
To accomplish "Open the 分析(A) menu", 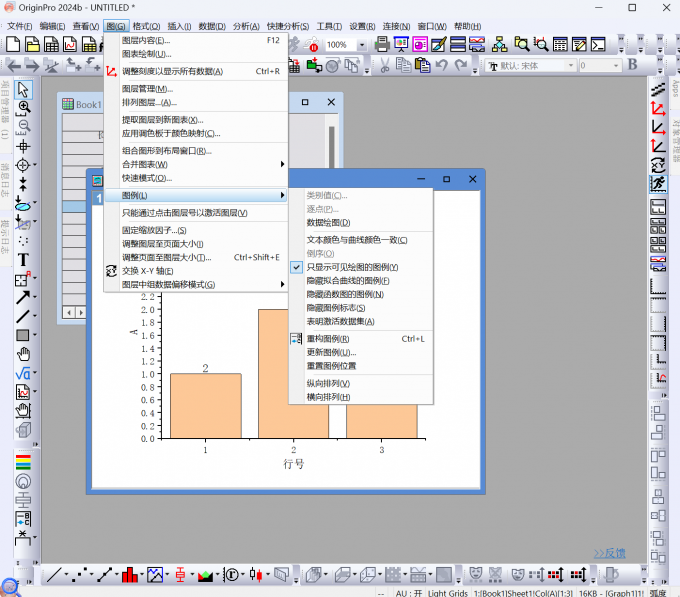I will coord(246,26).
